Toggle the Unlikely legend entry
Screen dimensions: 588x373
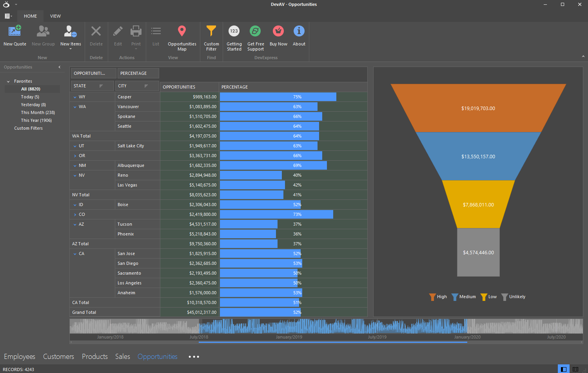(513, 297)
